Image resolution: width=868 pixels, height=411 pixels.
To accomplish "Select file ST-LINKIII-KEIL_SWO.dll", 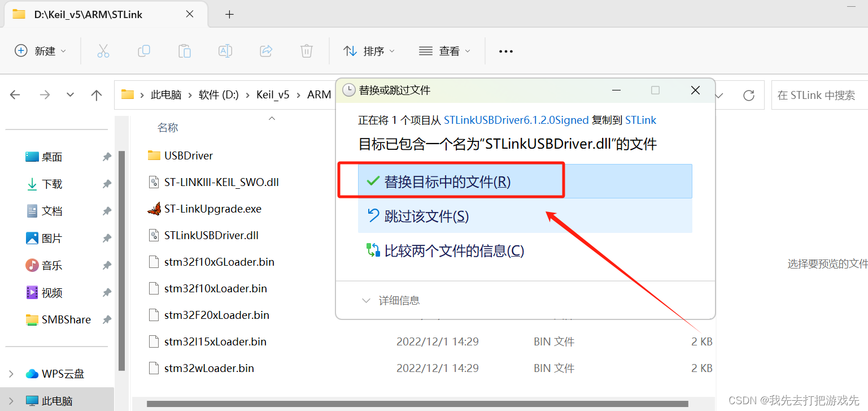I will [x=221, y=182].
